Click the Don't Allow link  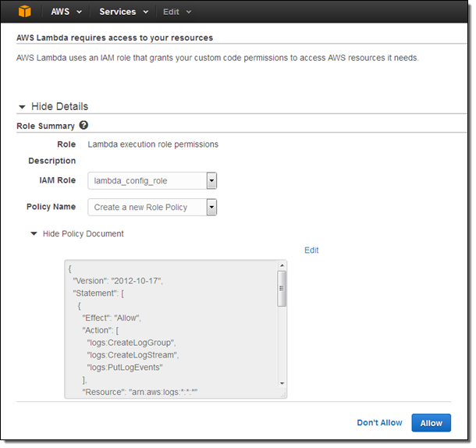379,423
